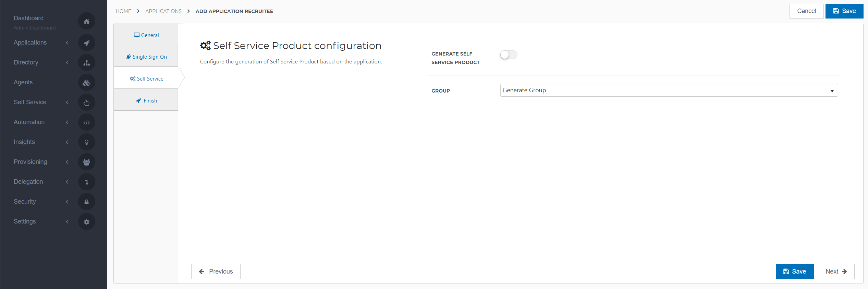The image size is (868, 289).
Task: Click the Insights lightbulb icon
Action: [86, 142]
